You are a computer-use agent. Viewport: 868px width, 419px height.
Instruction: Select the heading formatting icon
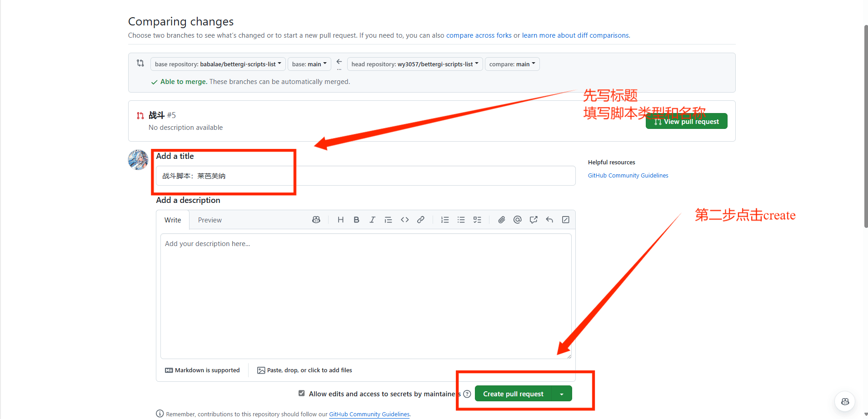pyautogui.click(x=340, y=220)
